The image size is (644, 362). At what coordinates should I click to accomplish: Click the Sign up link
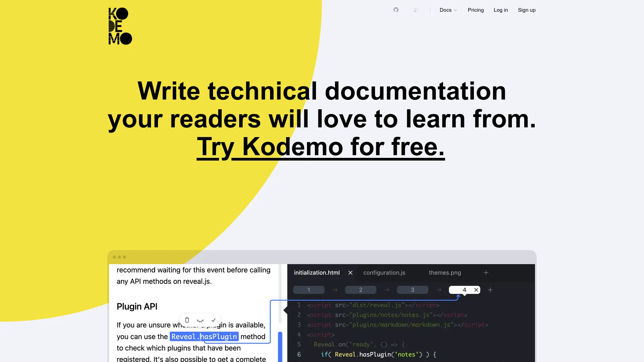click(x=527, y=10)
